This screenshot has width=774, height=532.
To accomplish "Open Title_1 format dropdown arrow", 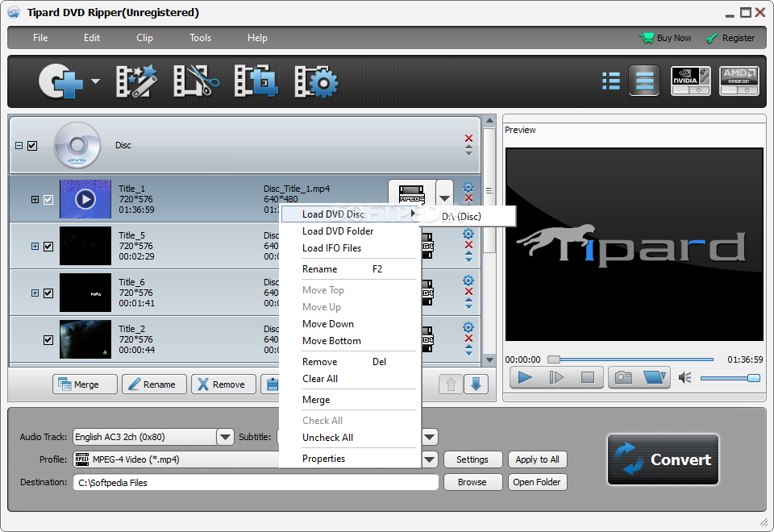I will coord(445,198).
